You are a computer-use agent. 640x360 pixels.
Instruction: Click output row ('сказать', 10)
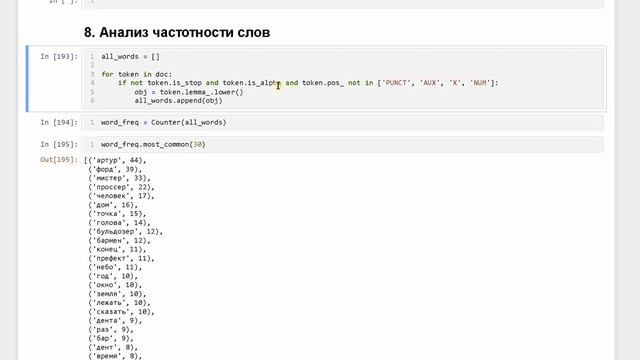coord(122,312)
